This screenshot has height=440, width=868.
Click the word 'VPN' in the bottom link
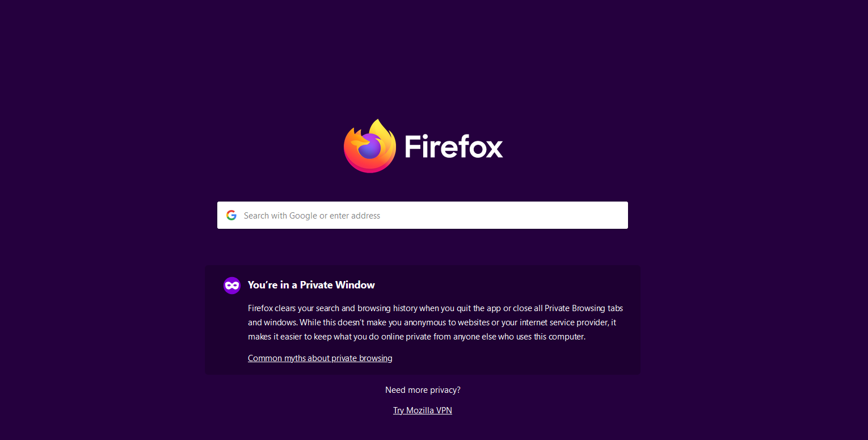coord(443,410)
